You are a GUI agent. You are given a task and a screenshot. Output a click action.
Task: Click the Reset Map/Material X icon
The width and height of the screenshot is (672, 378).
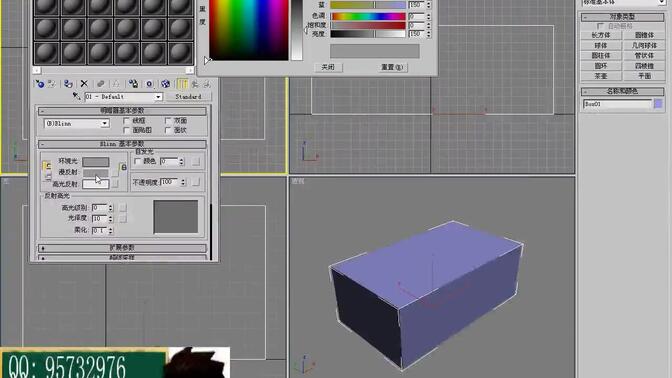(x=84, y=84)
